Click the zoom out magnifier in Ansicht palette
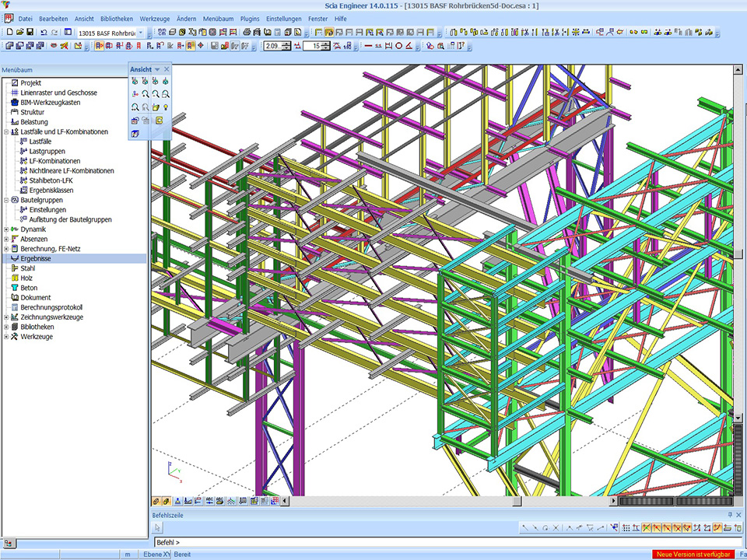Image resolution: width=747 pixels, height=560 pixels. 156,93
